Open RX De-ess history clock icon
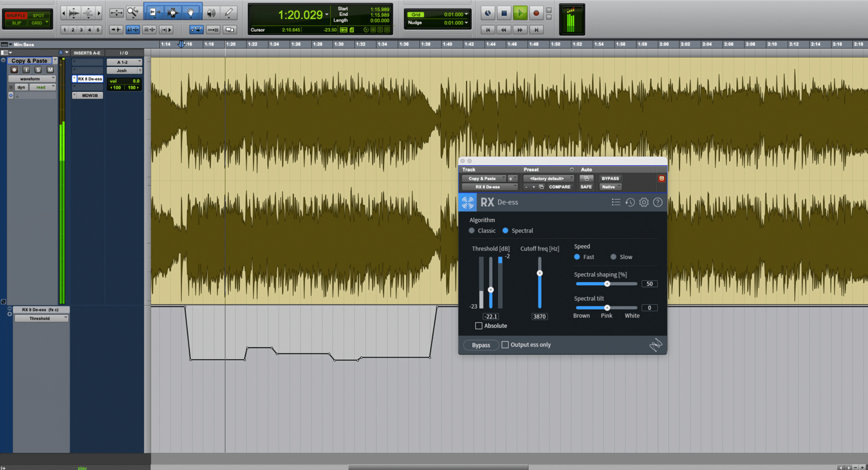The height and width of the screenshot is (470, 868). click(630, 202)
